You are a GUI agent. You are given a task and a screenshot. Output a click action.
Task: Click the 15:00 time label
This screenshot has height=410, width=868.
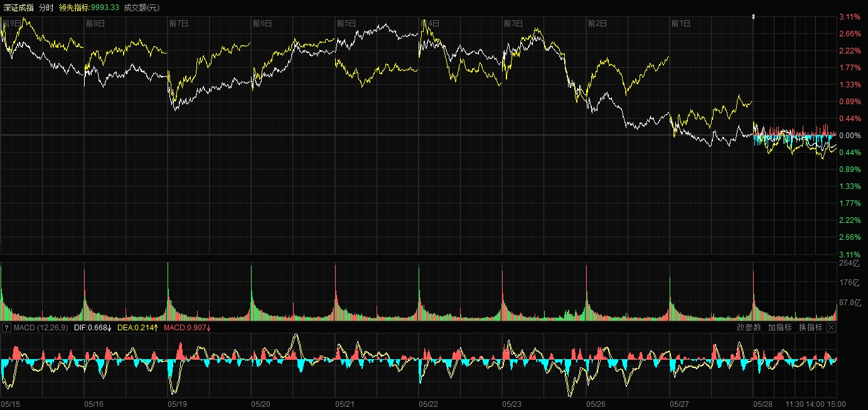(836, 404)
